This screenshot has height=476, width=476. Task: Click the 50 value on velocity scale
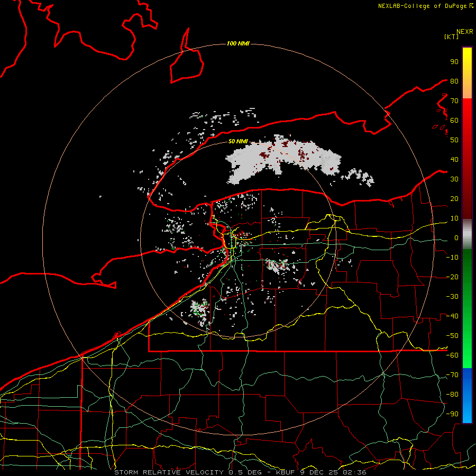pos(454,140)
